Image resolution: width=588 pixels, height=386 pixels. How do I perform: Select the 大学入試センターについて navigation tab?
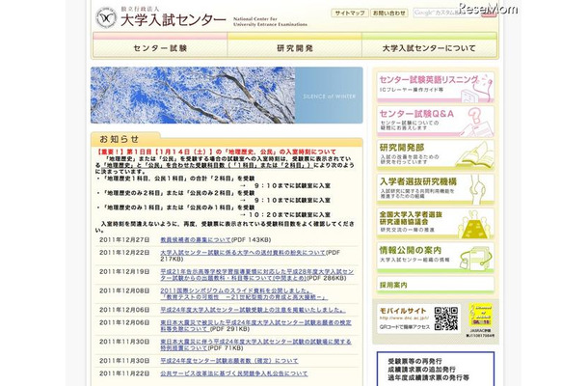coord(428,46)
